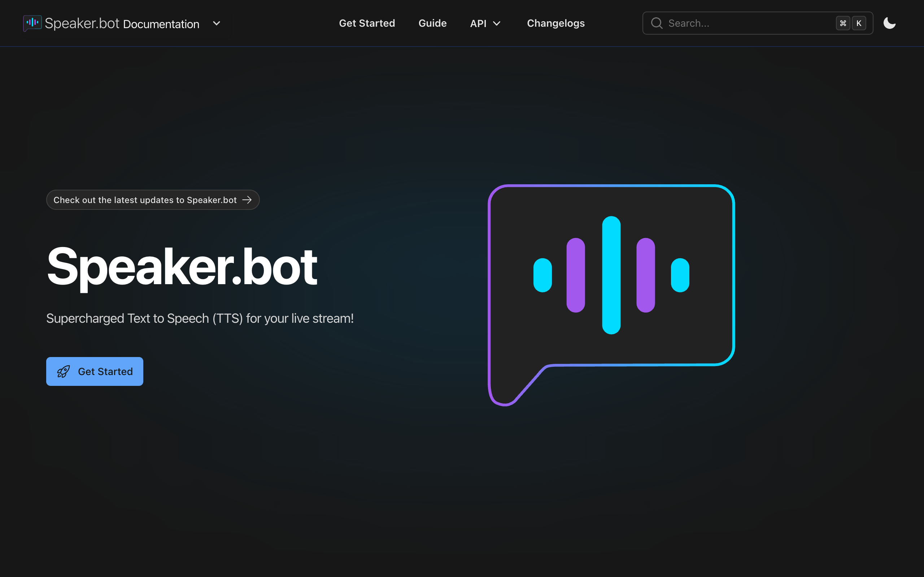This screenshot has width=924, height=577.
Task: Toggle dark mode with the moon icon
Action: [889, 23]
